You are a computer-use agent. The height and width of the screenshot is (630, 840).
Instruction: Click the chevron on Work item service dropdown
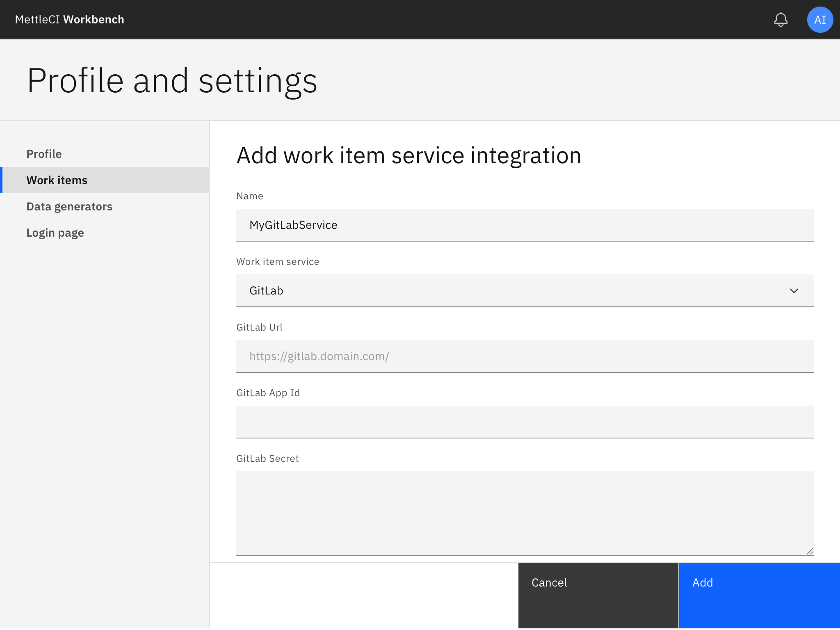pos(794,291)
